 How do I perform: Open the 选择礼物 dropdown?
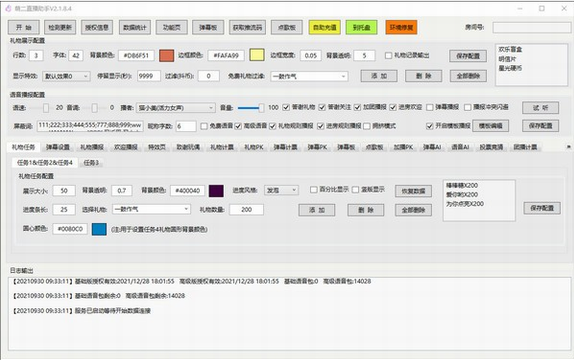click(151, 209)
